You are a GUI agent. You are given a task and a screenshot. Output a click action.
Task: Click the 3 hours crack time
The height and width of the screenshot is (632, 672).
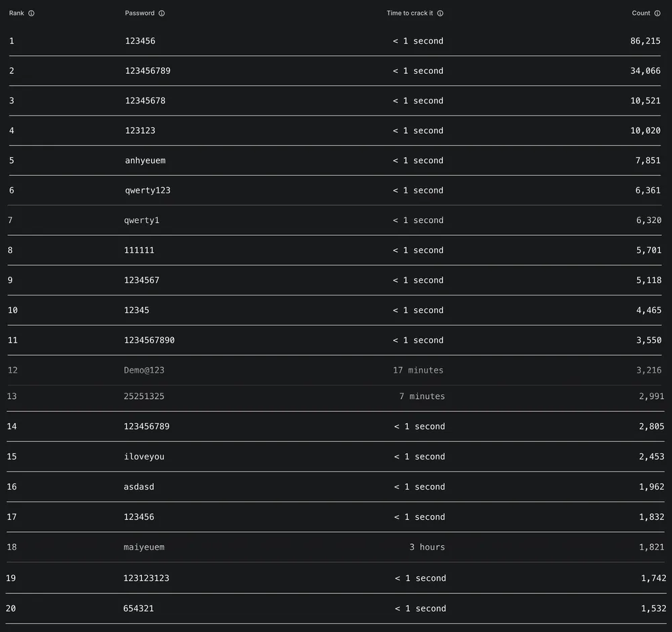click(427, 547)
